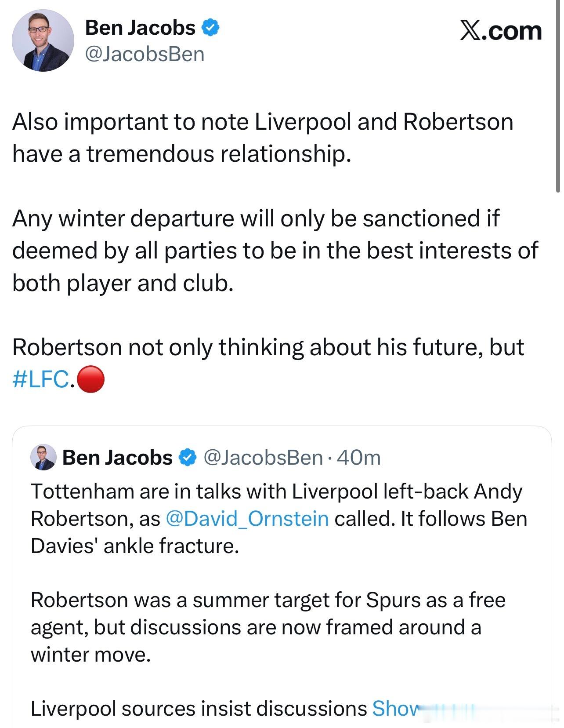The image size is (564, 728).
Task: Click the Ben Jacobs name in the quoted tweet
Action: click(x=117, y=458)
